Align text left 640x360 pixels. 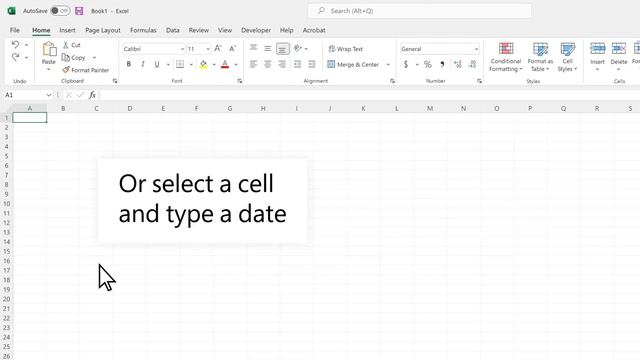(x=253, y=64)
